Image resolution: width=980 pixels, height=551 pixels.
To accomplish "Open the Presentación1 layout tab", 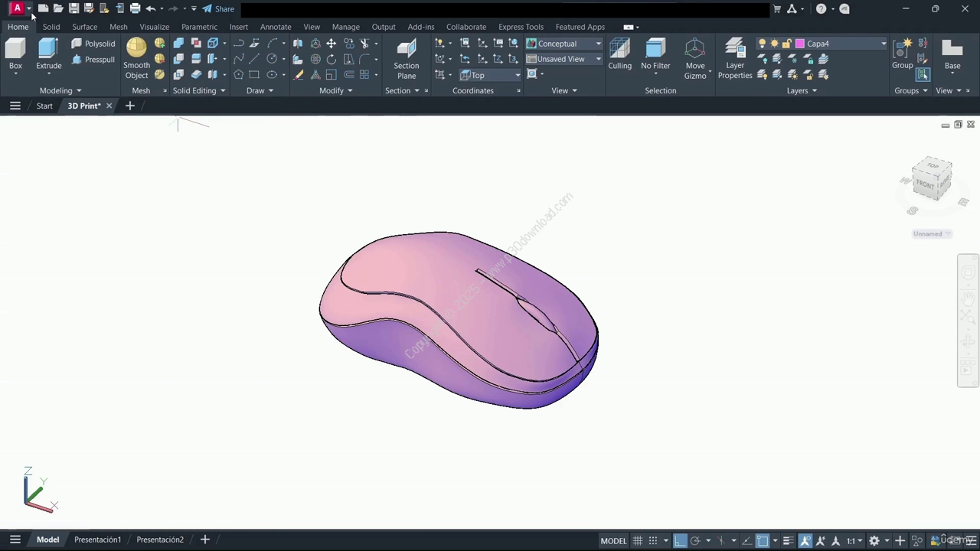I will coord(97,540).
